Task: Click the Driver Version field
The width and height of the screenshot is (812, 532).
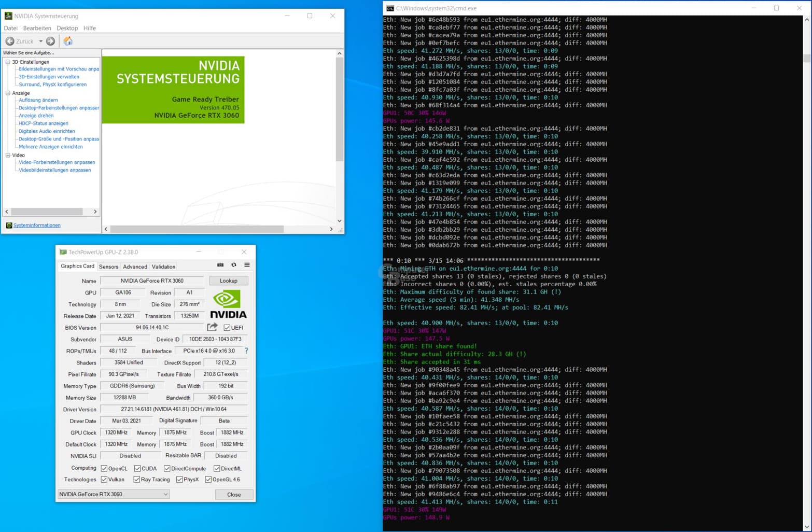Action: (x=174, y=409)
